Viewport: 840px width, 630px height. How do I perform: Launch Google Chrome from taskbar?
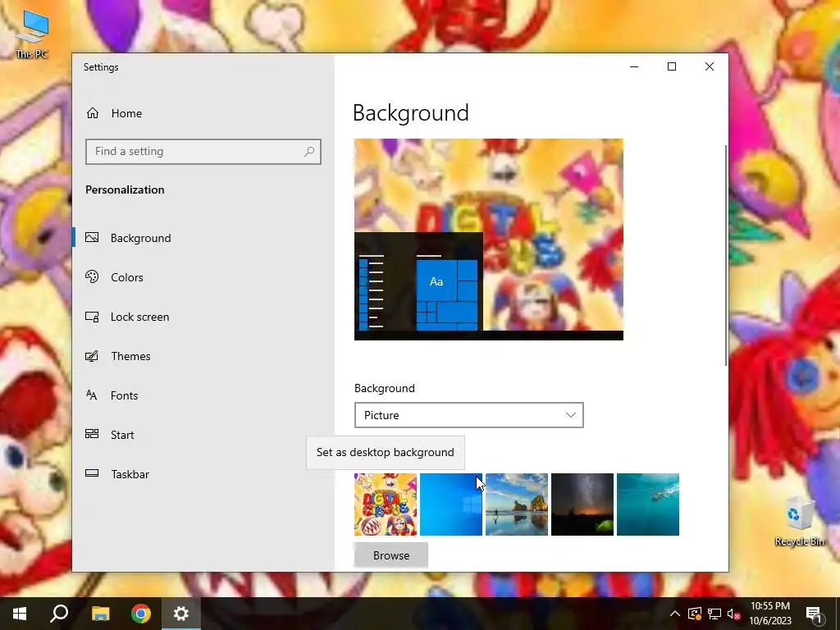(141, 614)
